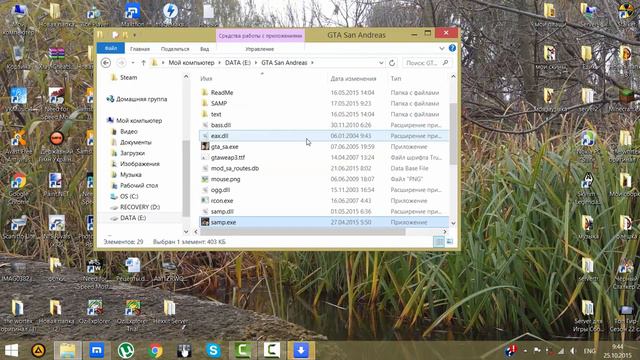Select the mod_sa_routes.db file
Screen dimensions: 640x360
234,168
